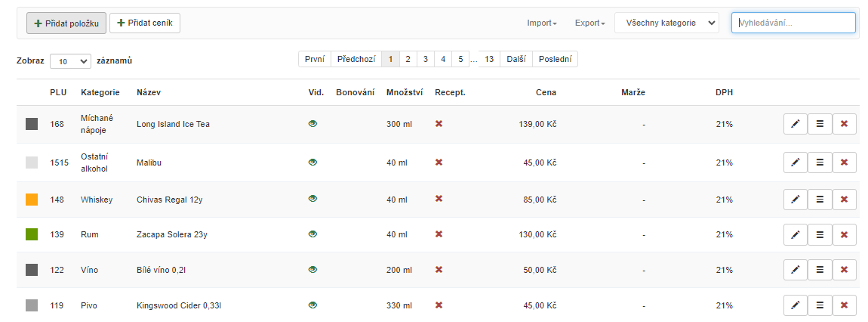Image resolution: width=868 pixels, height=322 pixels.
Task: Open list menu icon for Kingswood Cider 0,33l
Action: (820, 305)
